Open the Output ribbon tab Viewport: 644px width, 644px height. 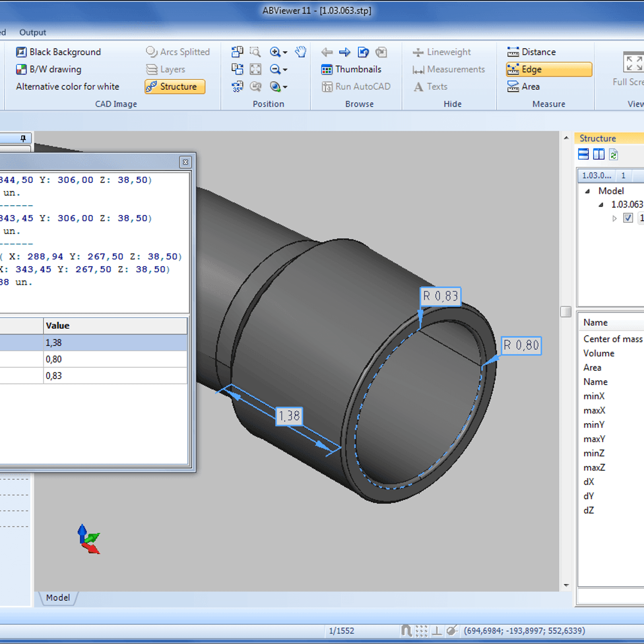tap(33, 32)
